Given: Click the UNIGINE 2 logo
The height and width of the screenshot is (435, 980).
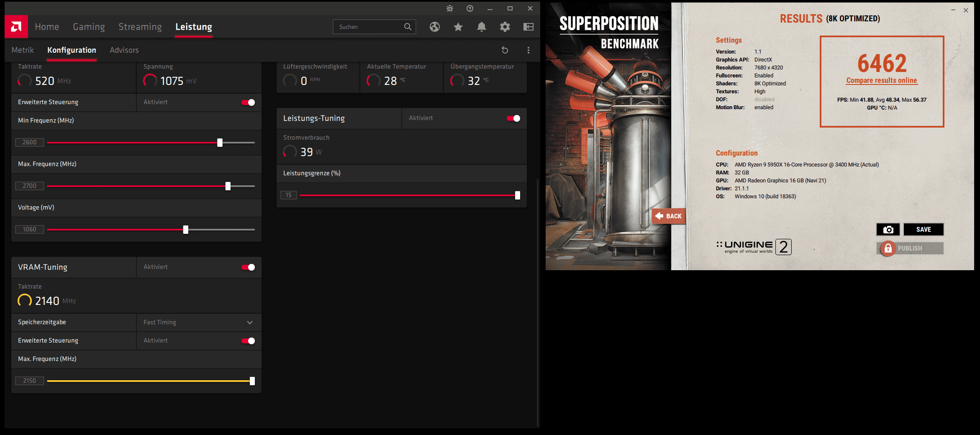Looking at the screenshot, I should (x=754, y=247).
